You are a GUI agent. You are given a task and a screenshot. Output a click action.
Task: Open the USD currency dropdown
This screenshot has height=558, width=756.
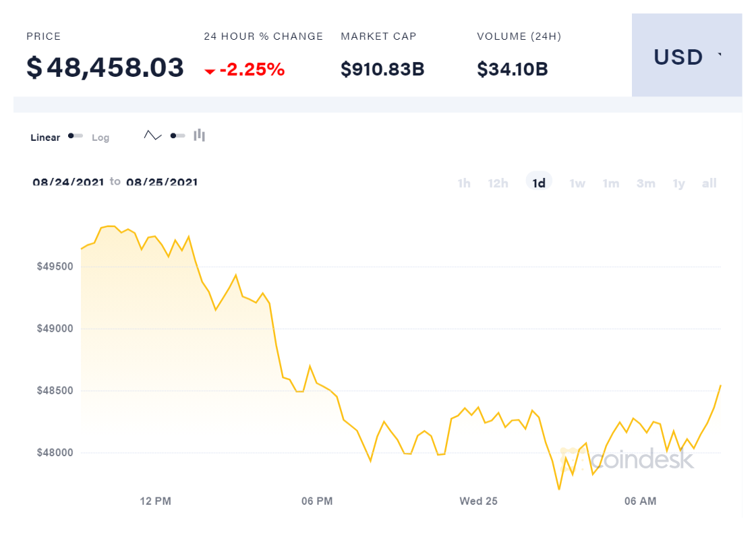point(687,57)
